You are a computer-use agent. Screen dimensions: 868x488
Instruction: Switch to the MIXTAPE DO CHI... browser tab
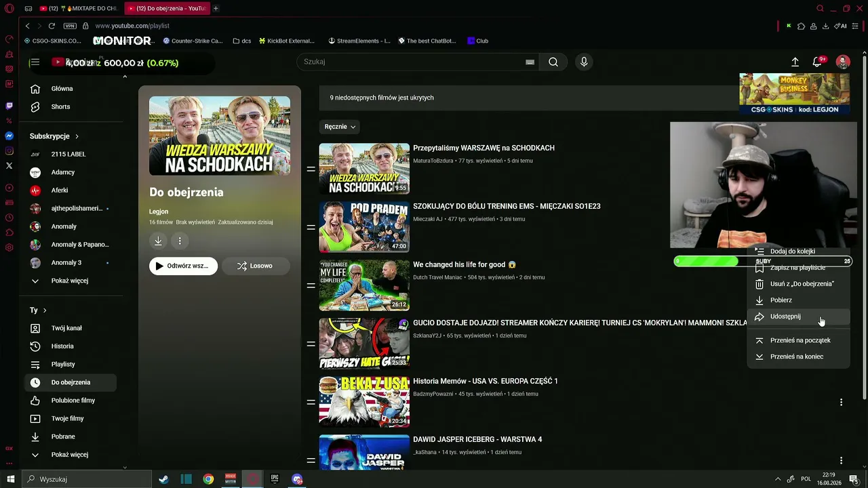(79, 8)
